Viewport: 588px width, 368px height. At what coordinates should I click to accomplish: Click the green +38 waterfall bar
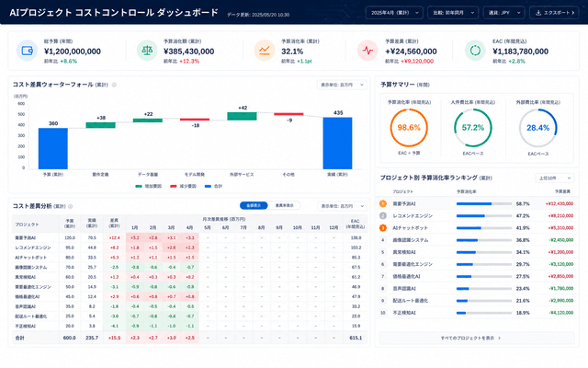100,125
